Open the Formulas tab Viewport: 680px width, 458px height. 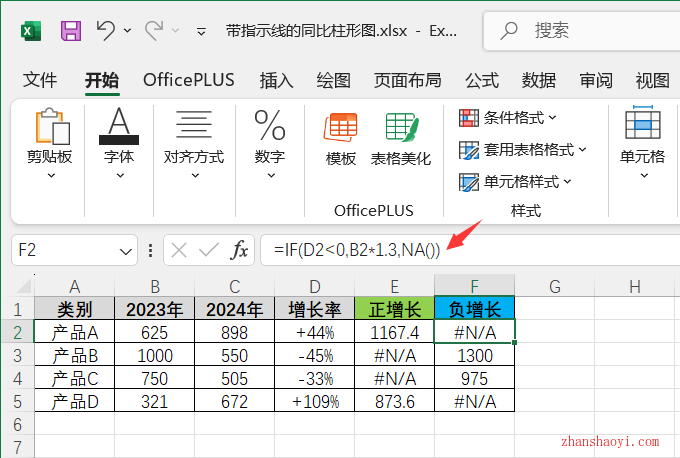pos(482,80)
